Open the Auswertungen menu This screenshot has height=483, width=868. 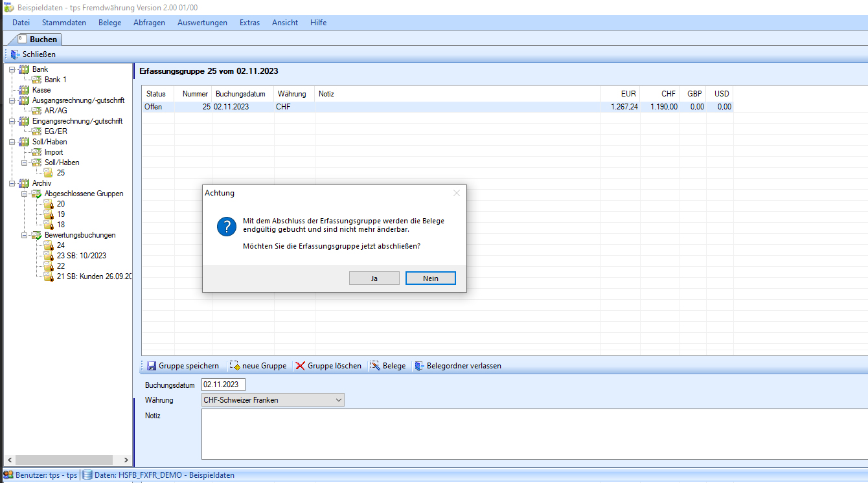[202, 23]
